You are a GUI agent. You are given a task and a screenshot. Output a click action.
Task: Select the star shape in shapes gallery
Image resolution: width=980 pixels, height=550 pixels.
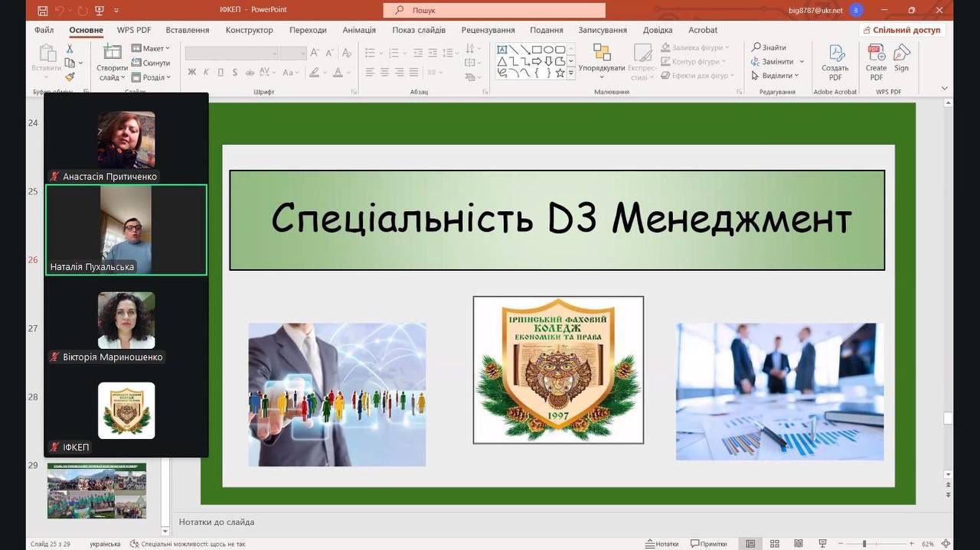pos(560,73)
